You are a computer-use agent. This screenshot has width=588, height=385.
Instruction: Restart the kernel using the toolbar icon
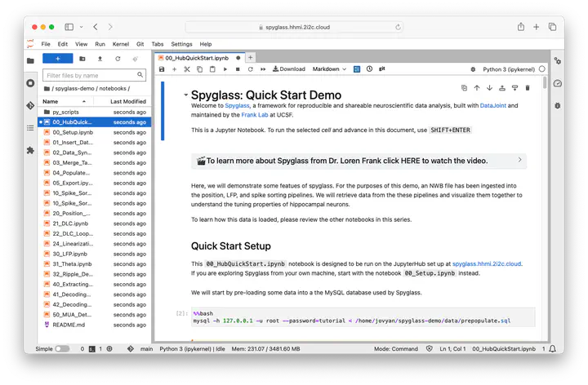pyautogui.click(x=249, y=69)
